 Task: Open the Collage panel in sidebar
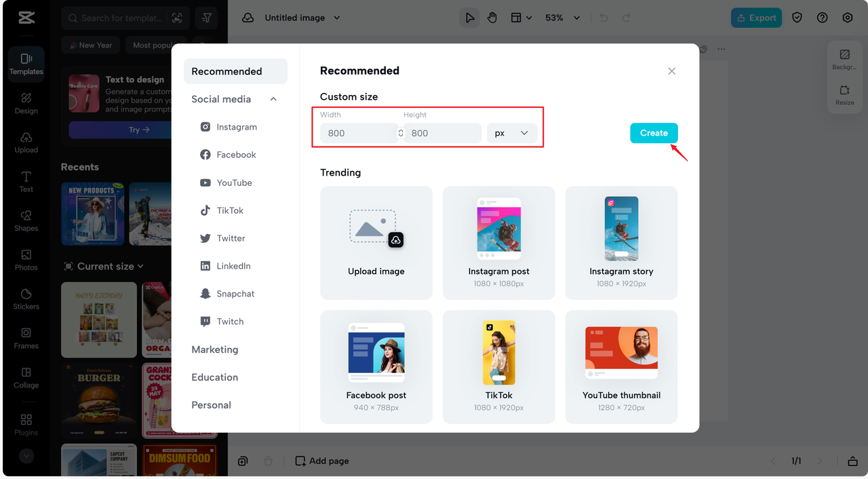pyautogui.click(x=26, y=377)
